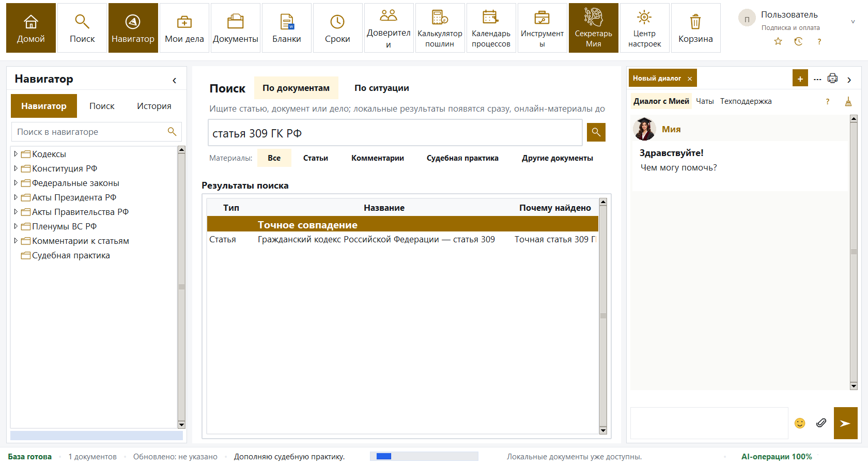868x465 pixels.
Task: Open the Чаты tab
Action: (x=705, y=101)
